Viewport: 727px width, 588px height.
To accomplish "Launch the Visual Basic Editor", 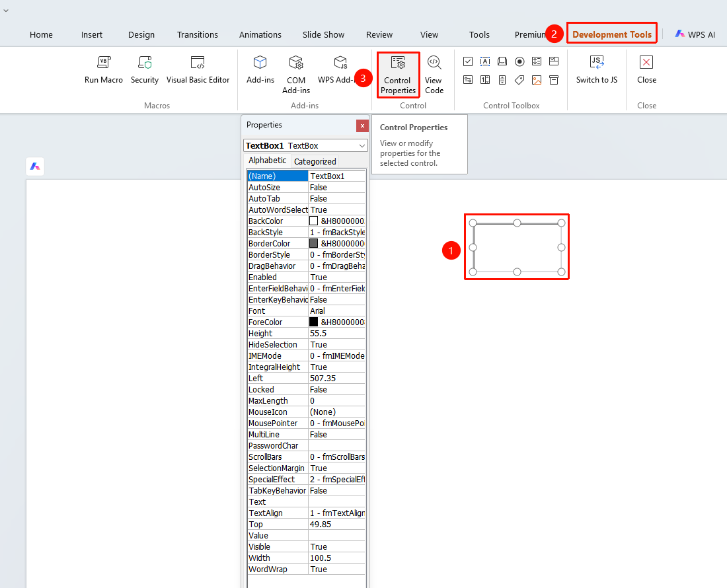I will [x=198, y=69].
